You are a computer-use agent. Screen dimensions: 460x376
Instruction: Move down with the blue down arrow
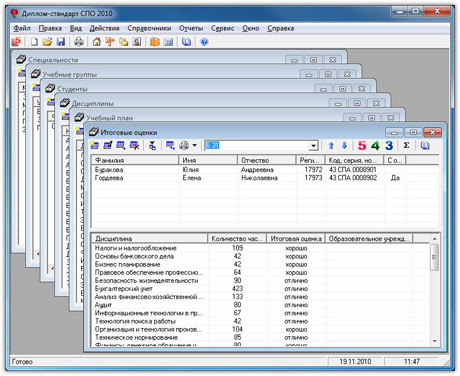click(344, 145)
